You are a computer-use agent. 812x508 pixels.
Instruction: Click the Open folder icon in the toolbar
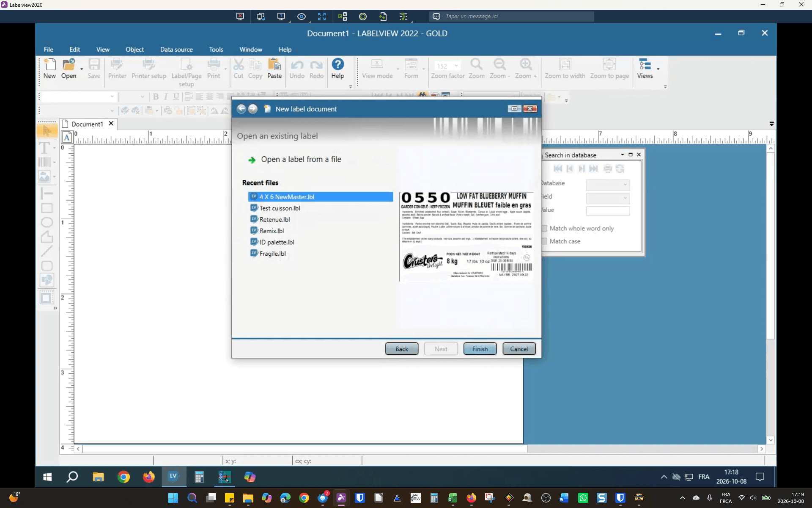[x=69, y=64]
